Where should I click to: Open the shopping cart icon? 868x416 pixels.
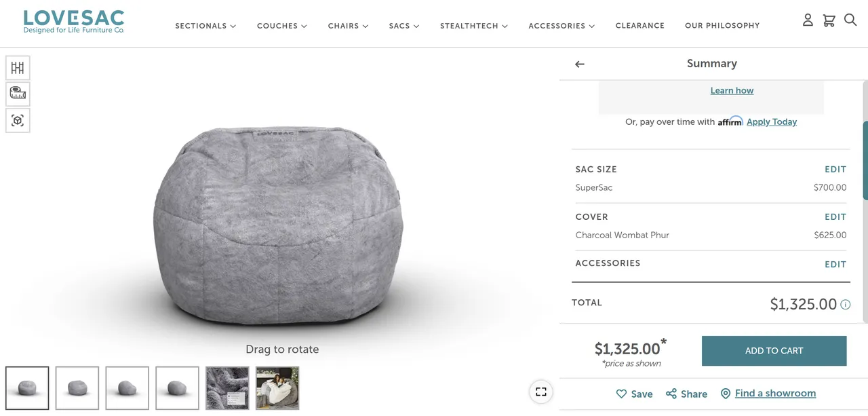click(829, 20)
